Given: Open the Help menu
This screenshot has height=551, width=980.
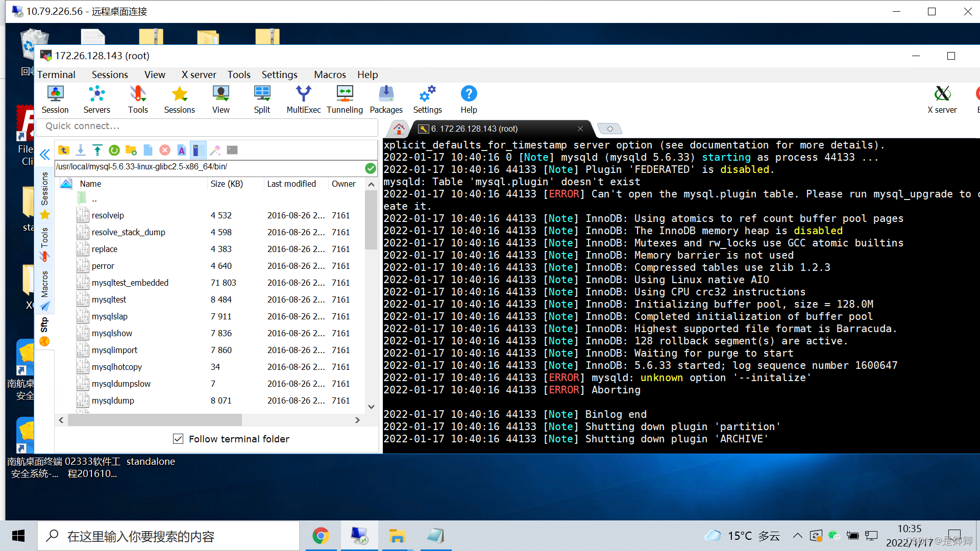Looking at the screenshot, I should [x=367, y=74].
